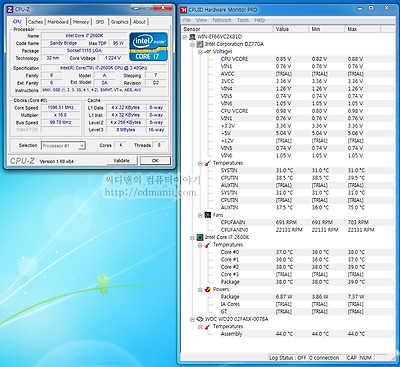This screenshot has height=367, width=400.
Task: Click Log Status : OFF in status bar
Action: (x=288, y=358)
